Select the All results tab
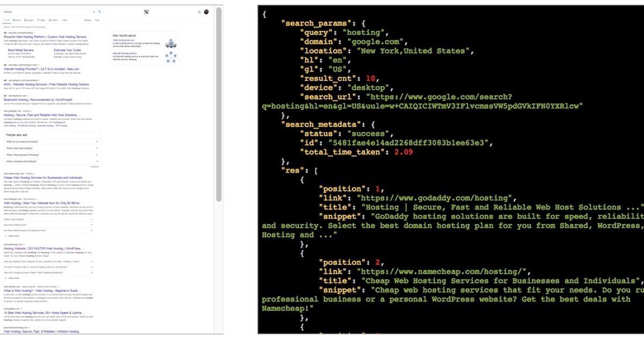This screenshot has height=337, width=644. point(7,19)
